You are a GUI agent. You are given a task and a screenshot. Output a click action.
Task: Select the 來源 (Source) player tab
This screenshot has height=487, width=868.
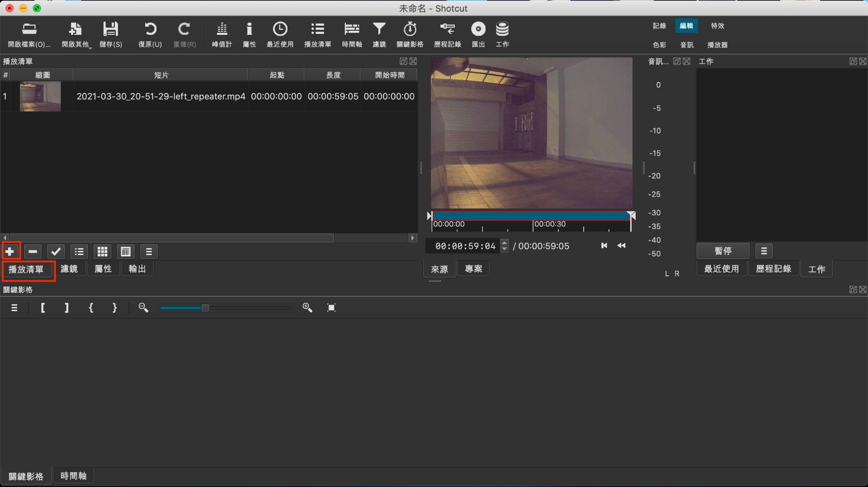tap(439, 269)
